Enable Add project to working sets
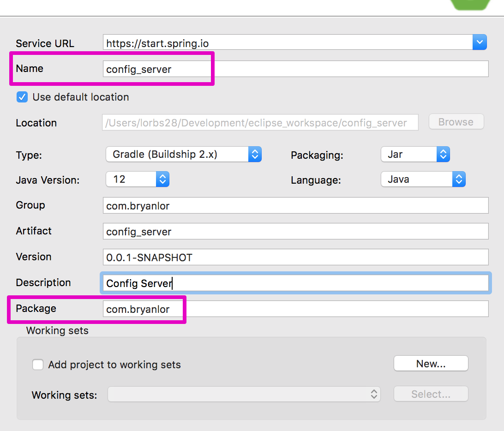The height and width of the screenshot is (431, 504). pyautogui.click(x=38, y=365)
